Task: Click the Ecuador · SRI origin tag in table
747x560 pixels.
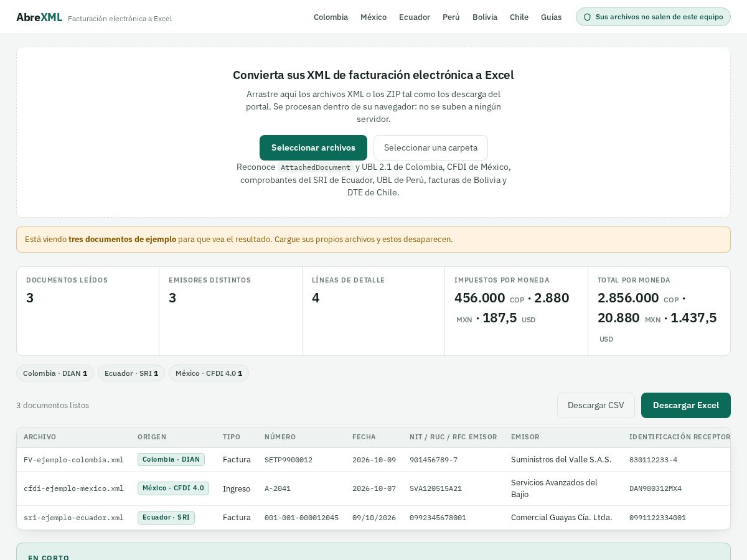Action: pyautogui.click(x=166, y=517)
